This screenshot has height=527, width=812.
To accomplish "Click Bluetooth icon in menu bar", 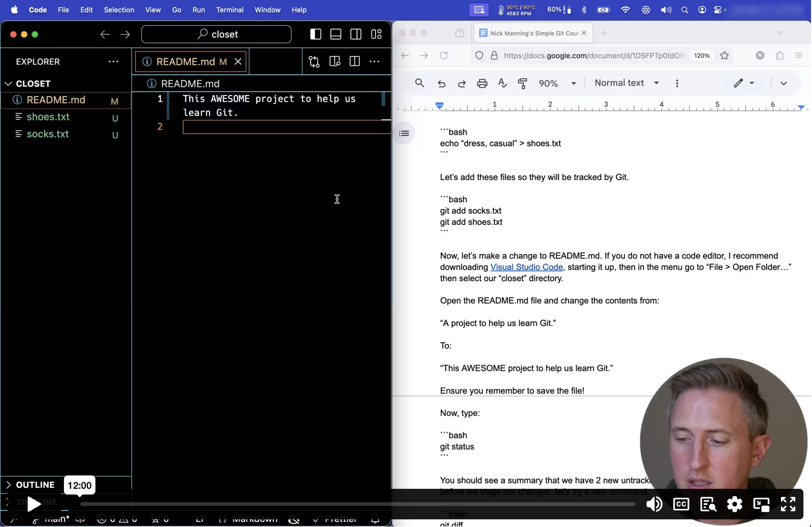I will pos(584,10).
